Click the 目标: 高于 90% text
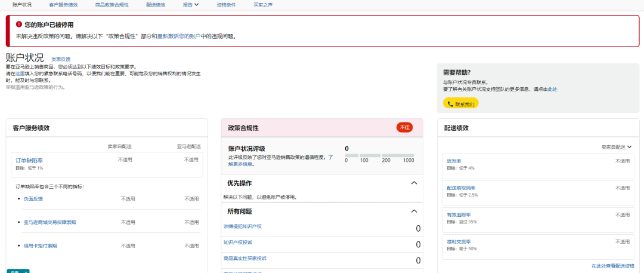Viewport: 644px width, 273px height. (x=462, y=249)
